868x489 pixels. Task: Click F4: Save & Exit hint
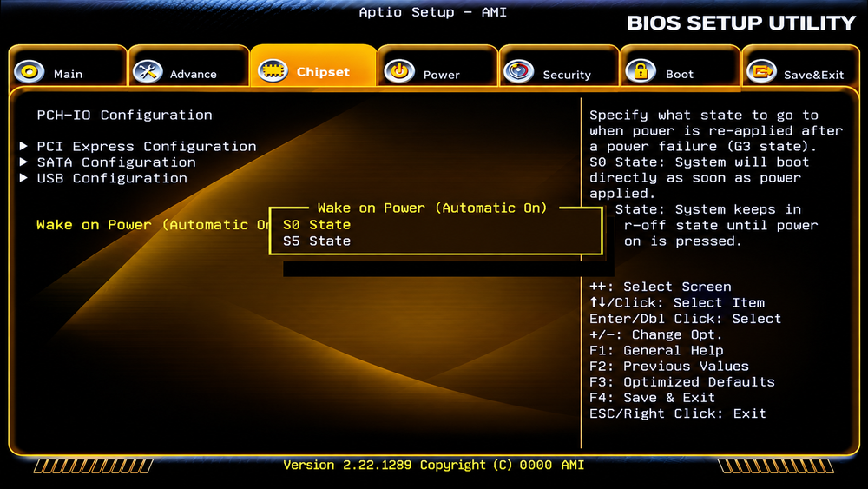652,398
